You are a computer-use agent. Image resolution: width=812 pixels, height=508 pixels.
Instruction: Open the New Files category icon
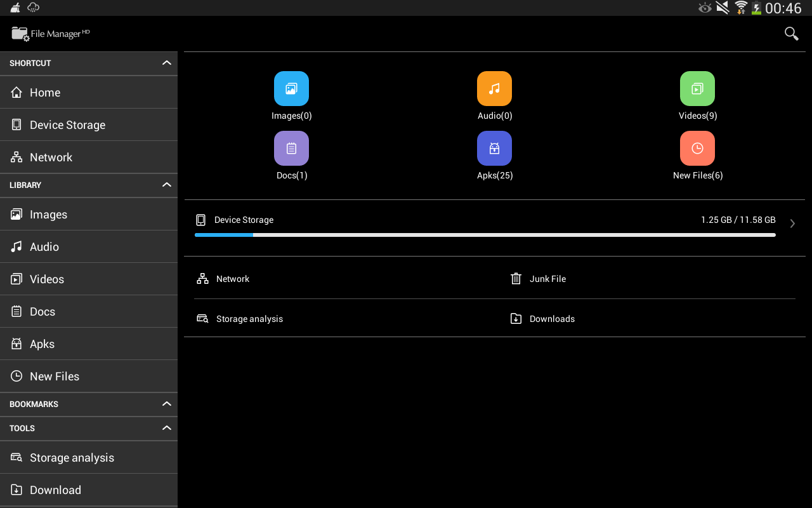click(697, 148)
